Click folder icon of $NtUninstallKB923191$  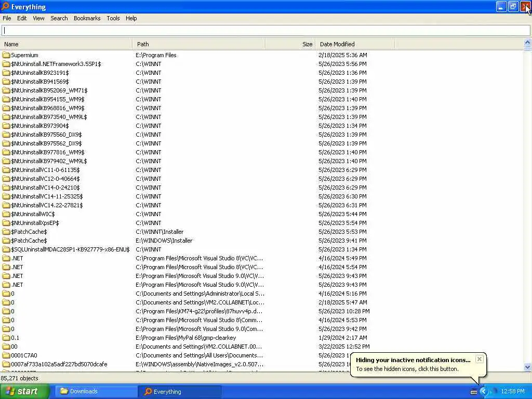tap(6, 73)
